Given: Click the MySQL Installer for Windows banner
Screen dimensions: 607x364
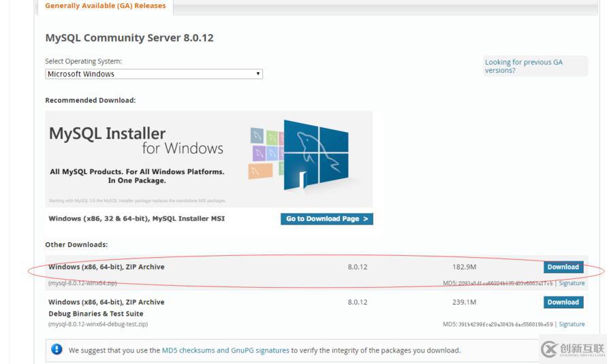Looking at the screenshot, I should click(x=208, y=159).
